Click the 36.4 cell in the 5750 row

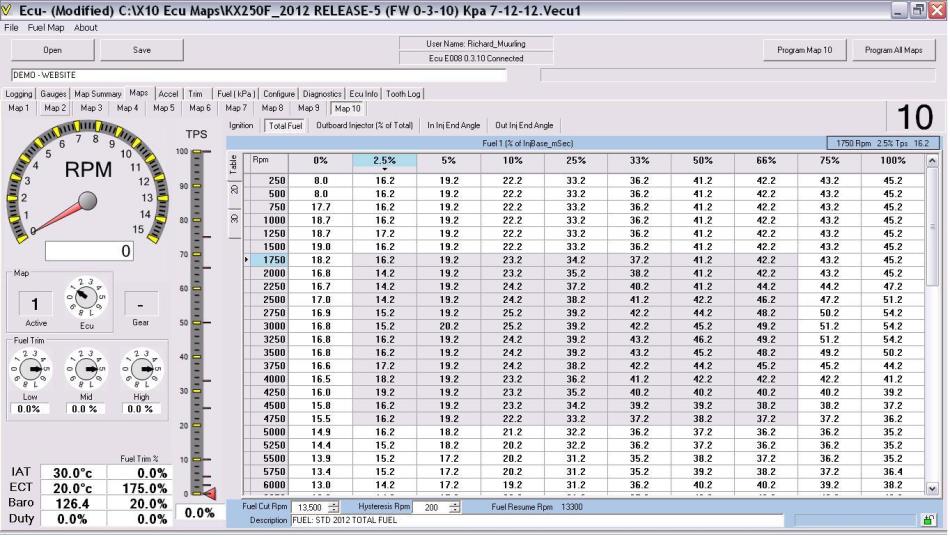892,472
